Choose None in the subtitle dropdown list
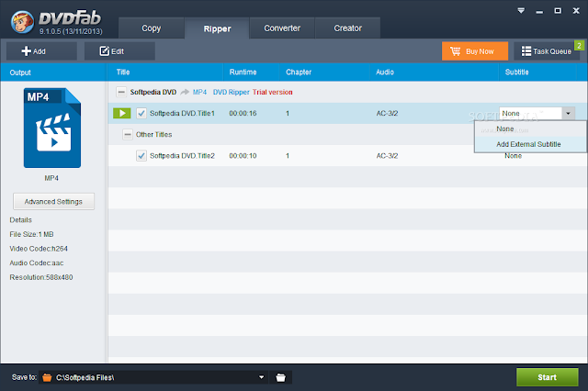Image resolution: width=588 pixels, height=391 pixels. click(x=530, y=128)
